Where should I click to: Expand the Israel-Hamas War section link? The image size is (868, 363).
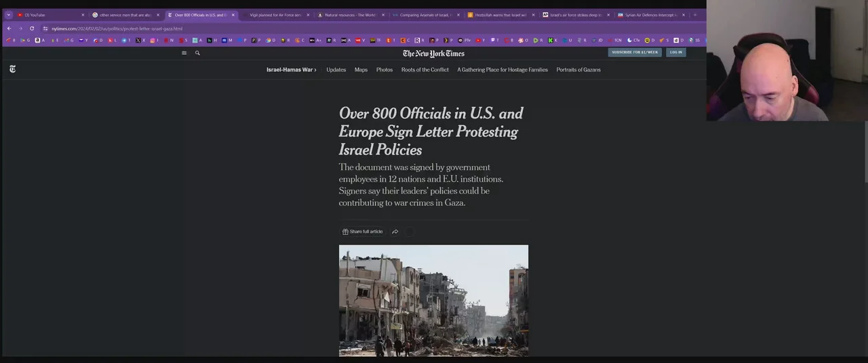[291, 70]
